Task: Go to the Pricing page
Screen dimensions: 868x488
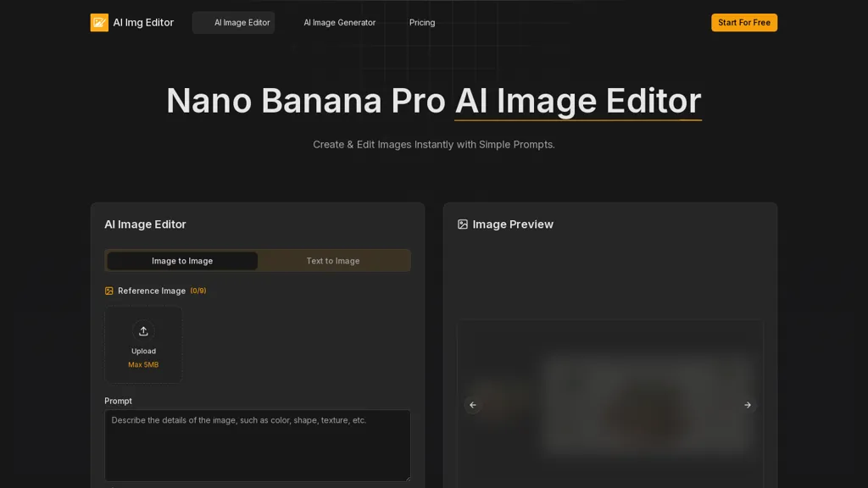Action: 422,23
